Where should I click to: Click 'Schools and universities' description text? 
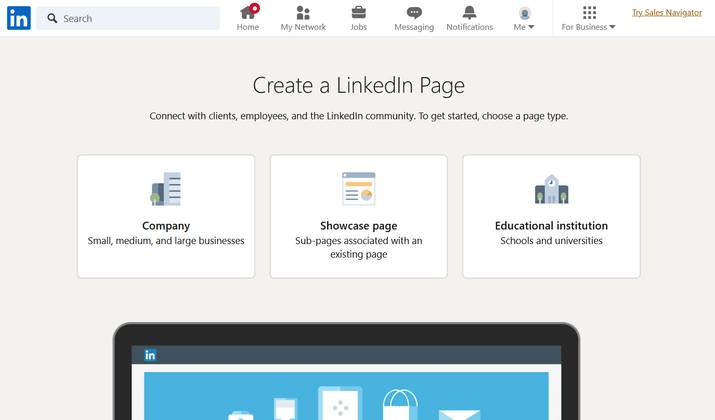[x=551, y=241]
